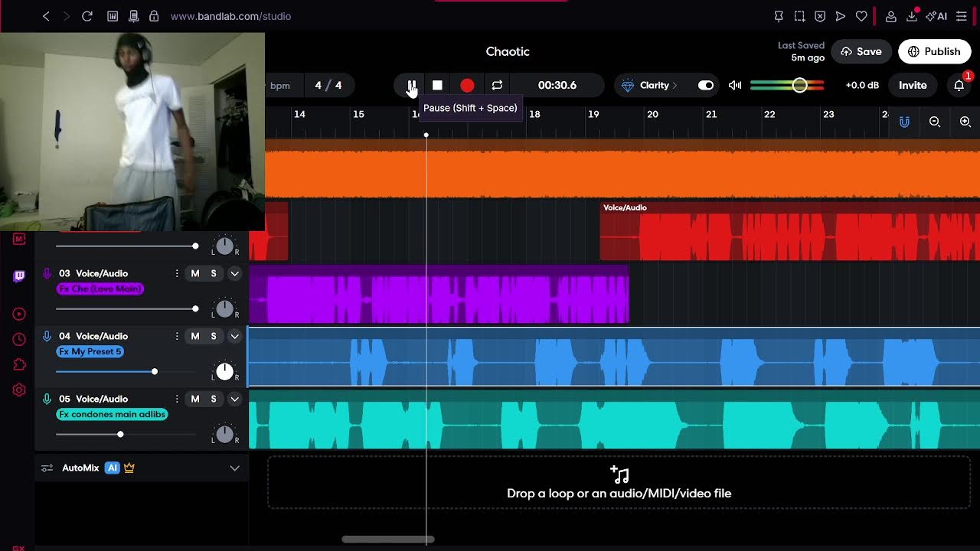Open browser settings gear sidebar icon
The height and width of the screenshot is (551, 980).
pyautogui.click(x=19, y=390)
